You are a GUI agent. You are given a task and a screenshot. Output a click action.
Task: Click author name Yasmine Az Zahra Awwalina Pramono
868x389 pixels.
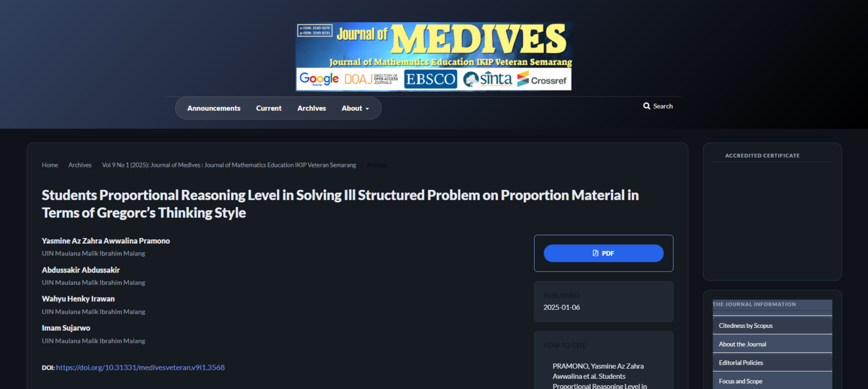(106, 241)
